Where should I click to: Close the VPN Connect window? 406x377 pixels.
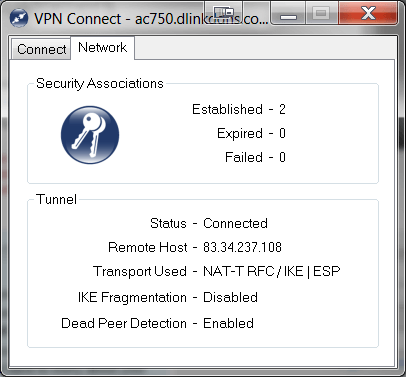tap(368, 13)
